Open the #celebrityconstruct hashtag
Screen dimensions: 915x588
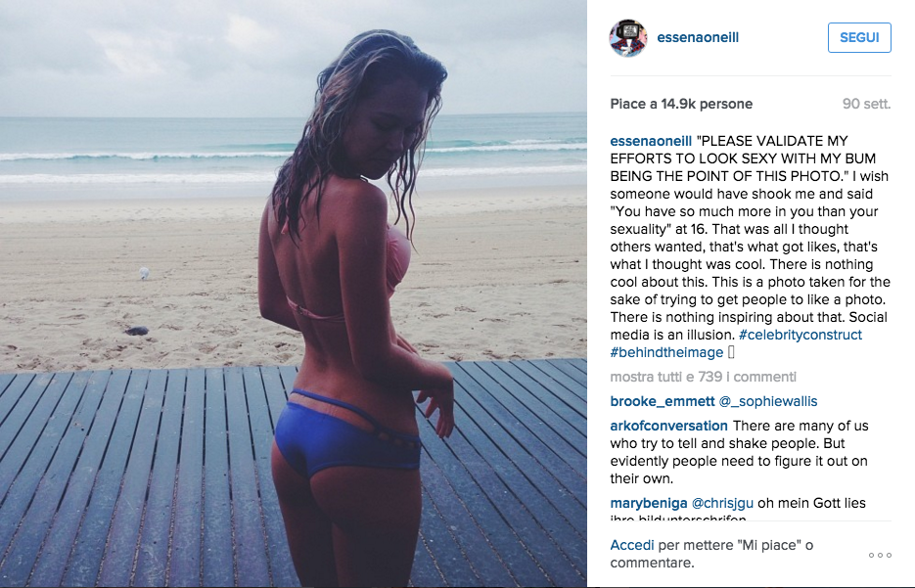click(801, 335)
